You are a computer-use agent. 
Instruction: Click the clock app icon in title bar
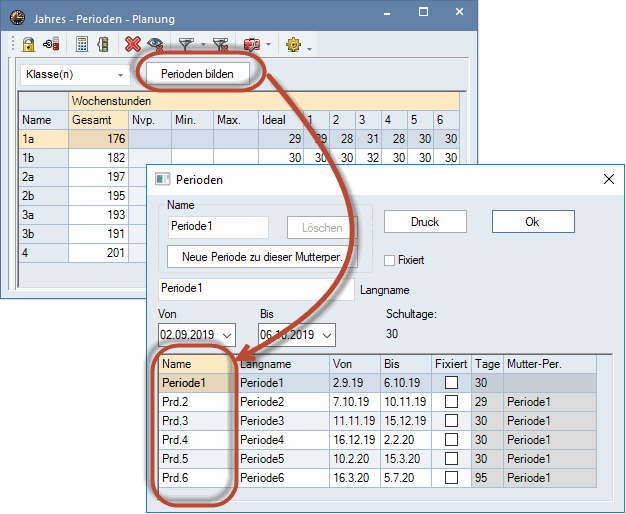tap(17, 18)
